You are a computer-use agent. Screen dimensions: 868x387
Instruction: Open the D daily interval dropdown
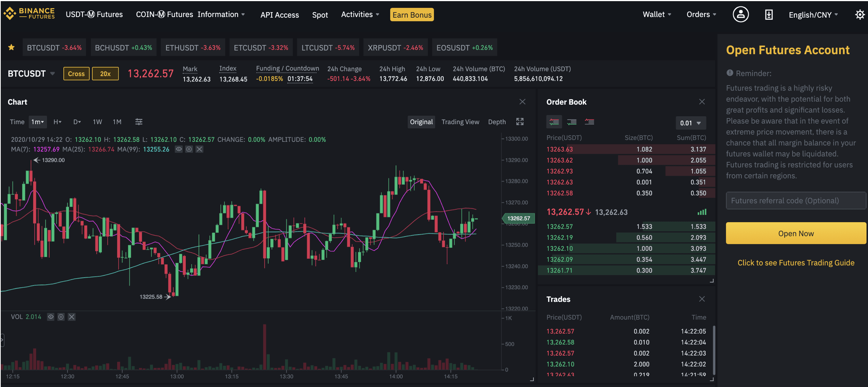point(77,122)
